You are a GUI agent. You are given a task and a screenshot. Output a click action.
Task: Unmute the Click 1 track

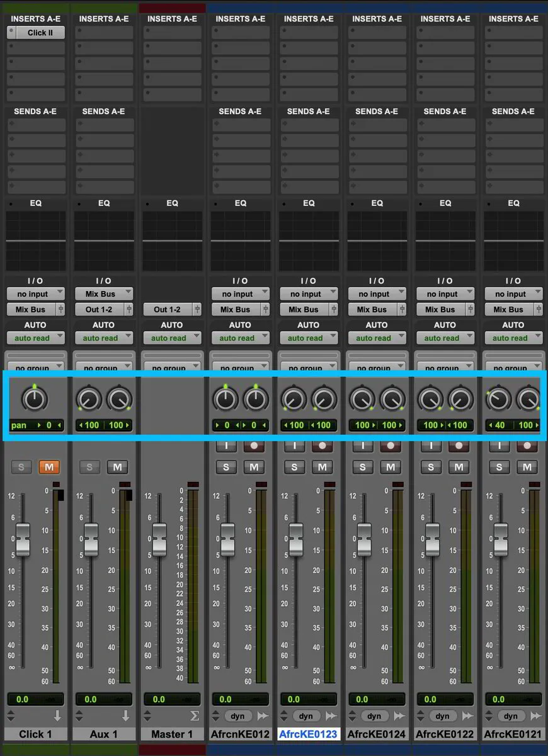click(x=48, y=467)
